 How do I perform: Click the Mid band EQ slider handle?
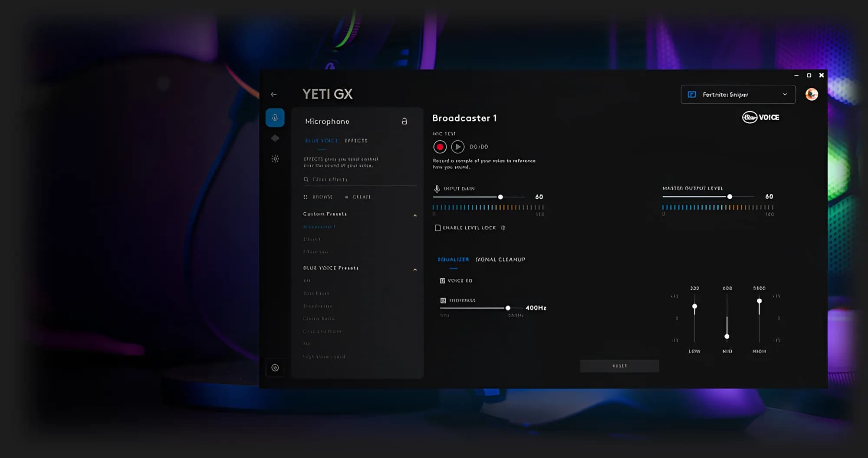pos(727,336)
